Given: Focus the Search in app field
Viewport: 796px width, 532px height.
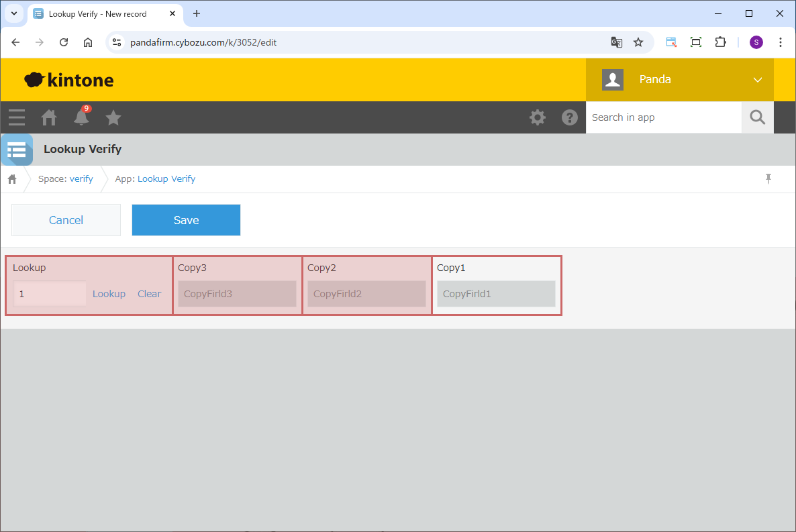Looking at the screenshot, I should click(x=663, y=117).
